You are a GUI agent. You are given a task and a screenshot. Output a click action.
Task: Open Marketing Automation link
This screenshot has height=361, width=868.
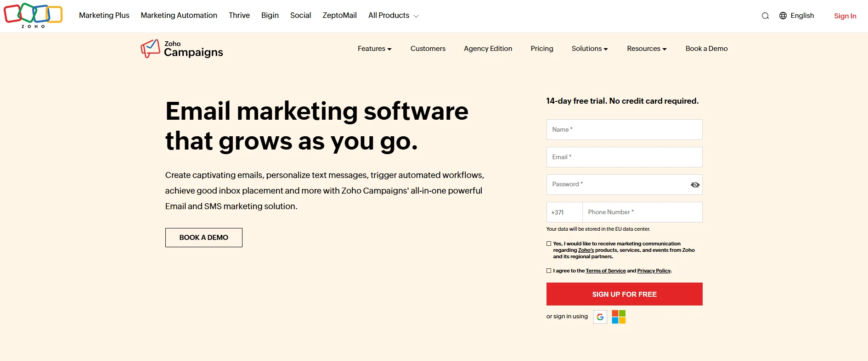(179, 16)
